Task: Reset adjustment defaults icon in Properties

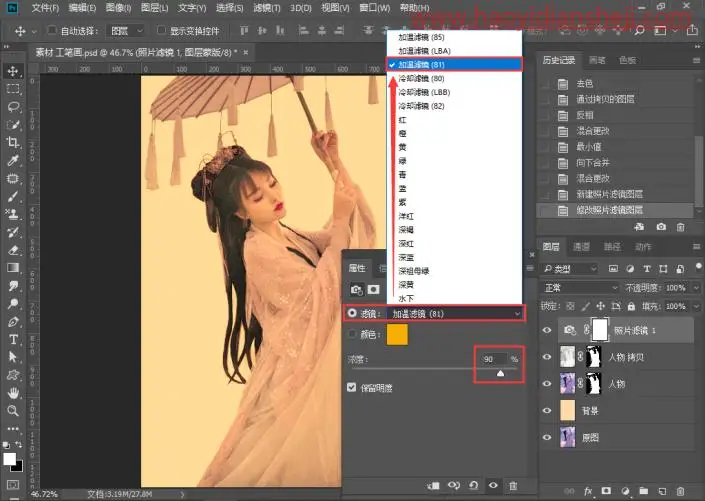Action: [473, 486]
